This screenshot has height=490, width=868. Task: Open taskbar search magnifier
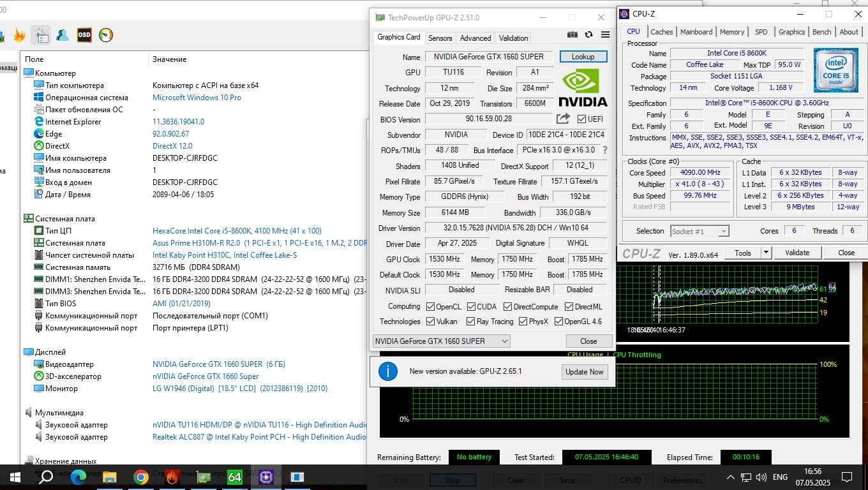tap(47, 477)
